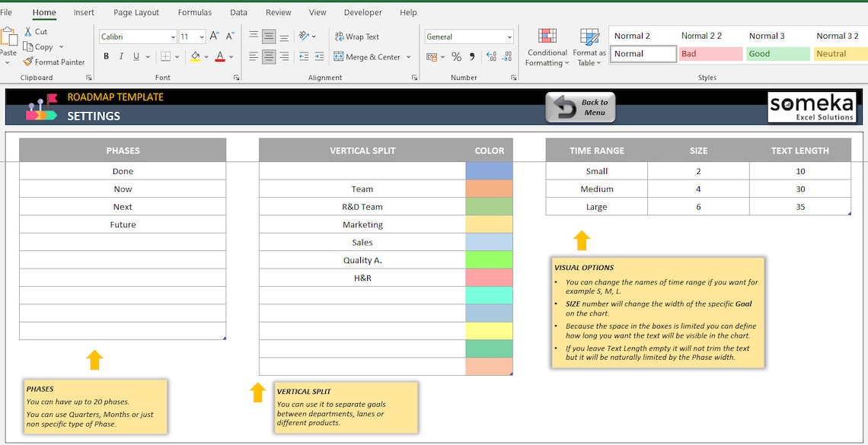Open the font size dropdown
The height and width of the screenshot is (445, 868).
[x=203, y=36]
